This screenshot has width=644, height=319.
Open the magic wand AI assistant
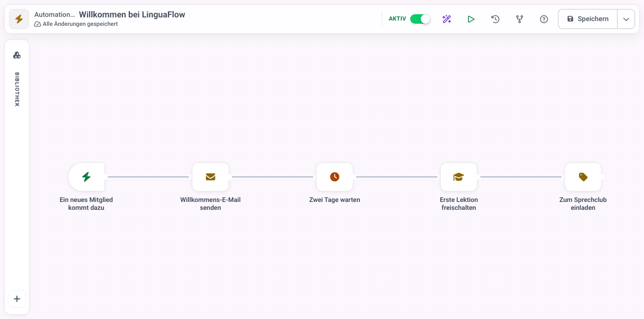tap(447, 19)
